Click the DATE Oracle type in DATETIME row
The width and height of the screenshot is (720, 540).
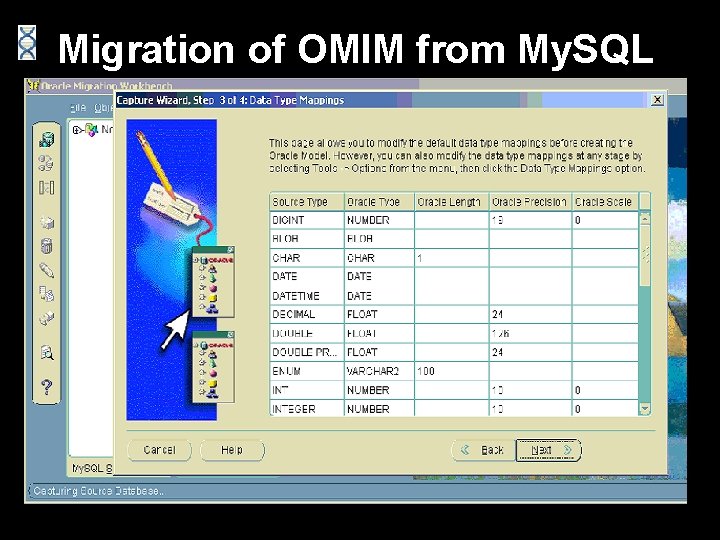(x=379, y=296)
